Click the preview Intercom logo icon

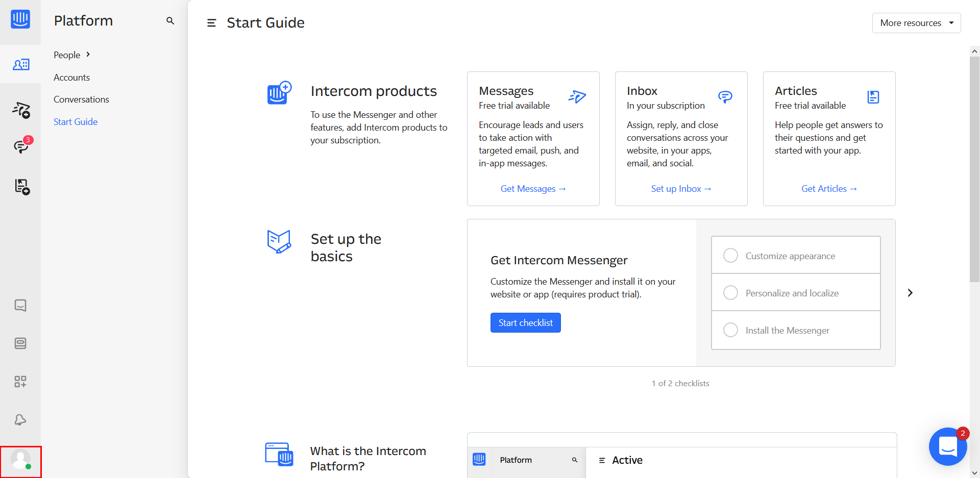pos(479,459)
